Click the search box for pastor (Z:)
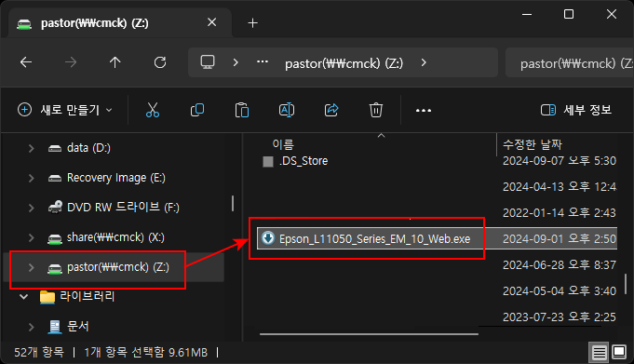 (570, 62)
